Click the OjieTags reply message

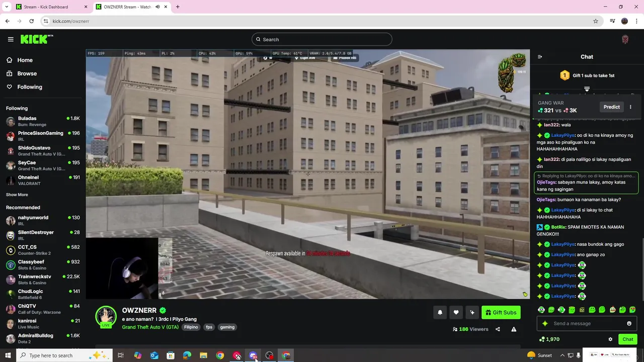pyautogui.click(x=586, y=183)
